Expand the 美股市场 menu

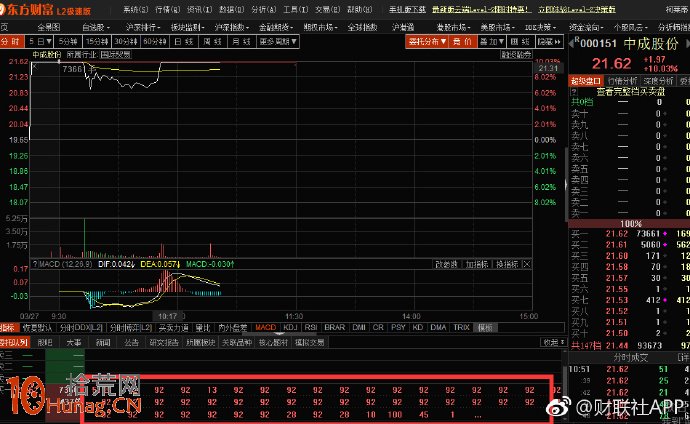(x=497, y=27)
